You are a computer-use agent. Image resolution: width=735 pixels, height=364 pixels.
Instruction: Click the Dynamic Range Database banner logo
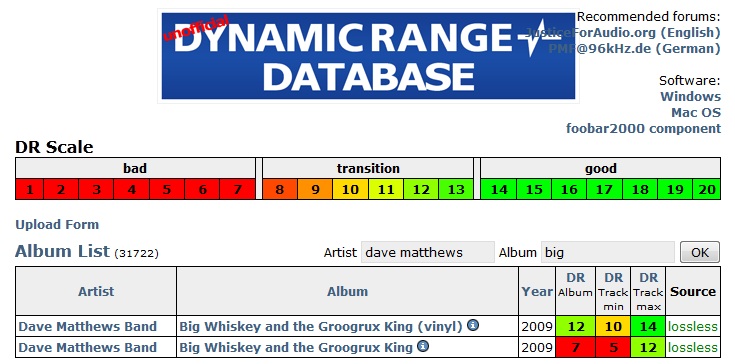point(368,56)
